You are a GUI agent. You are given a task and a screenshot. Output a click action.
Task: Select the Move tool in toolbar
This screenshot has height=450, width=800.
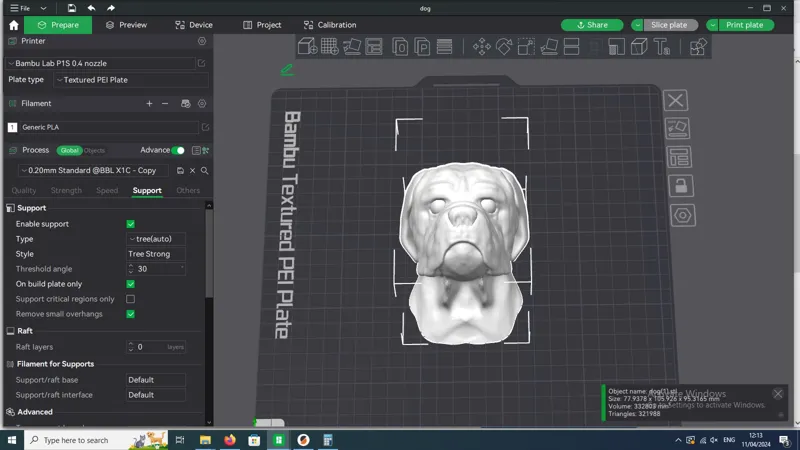click(482, 46)
